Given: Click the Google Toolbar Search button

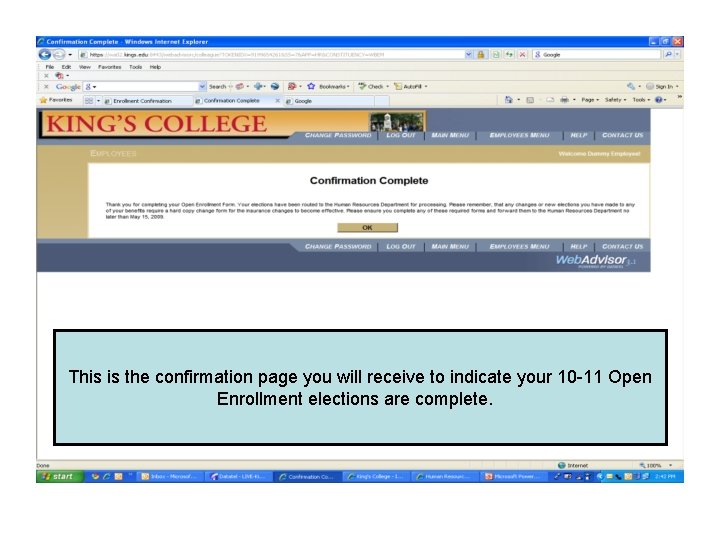Looking at the screenshot, I should (x=218, y=86).
